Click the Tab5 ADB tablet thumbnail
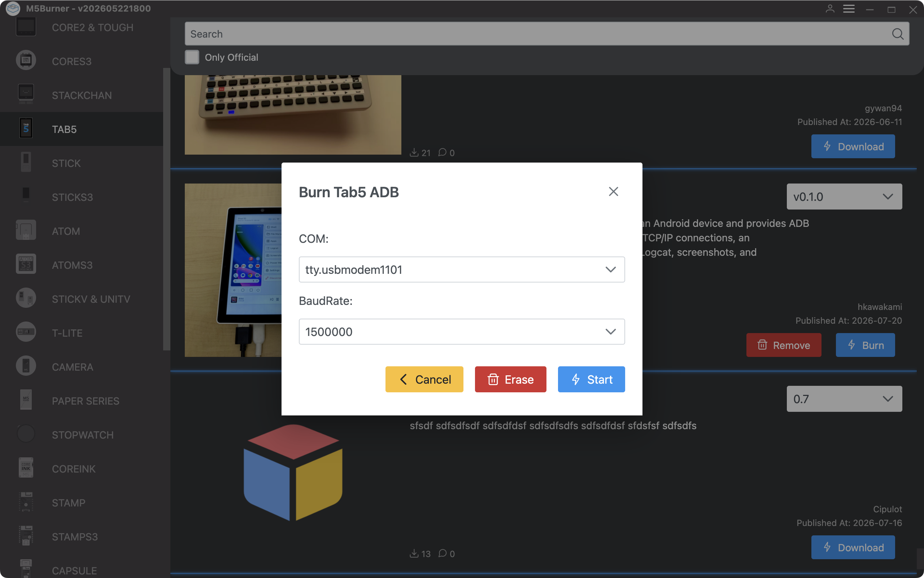This screenshot has width=924, height=578. (x=233, y=270)
